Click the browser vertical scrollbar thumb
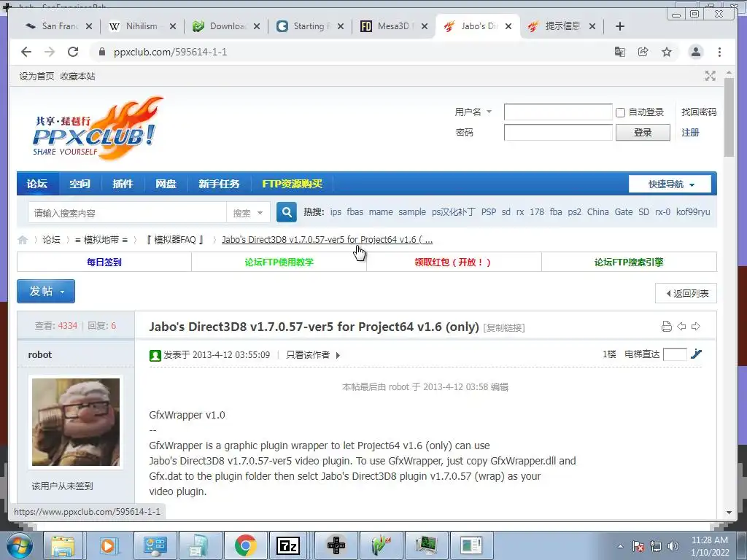747x560 pixels. point(729,117)
